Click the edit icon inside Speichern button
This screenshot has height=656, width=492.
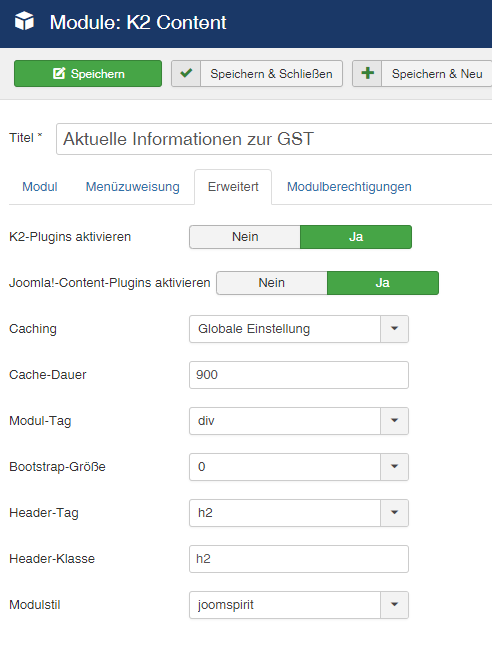pos(59,74)
